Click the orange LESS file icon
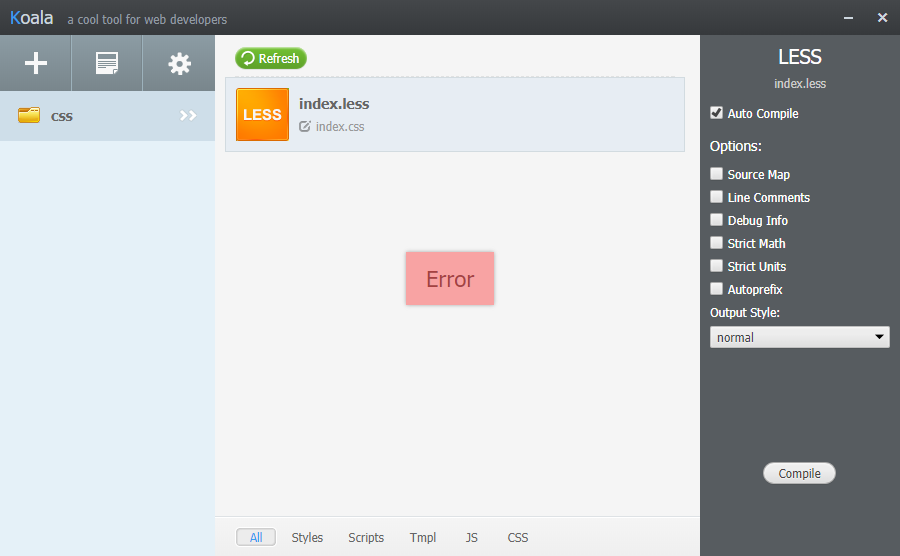This screenshot has height=556, width=900. coord(262,114)
